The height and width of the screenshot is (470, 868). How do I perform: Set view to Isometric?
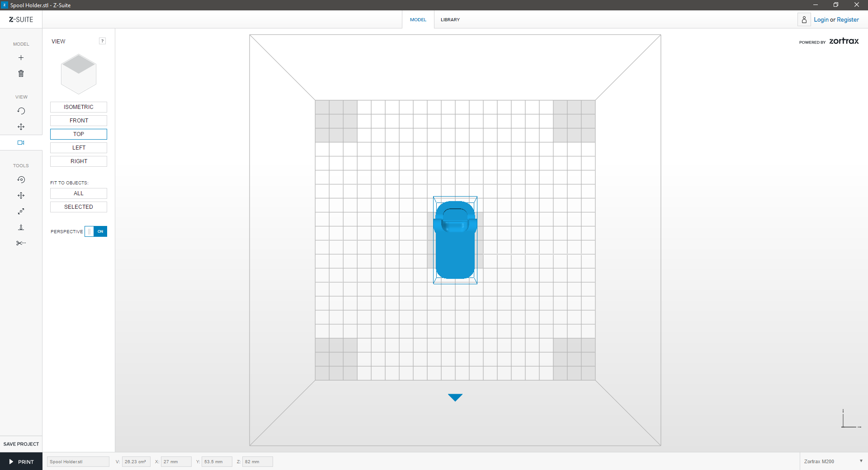point(79,107)
